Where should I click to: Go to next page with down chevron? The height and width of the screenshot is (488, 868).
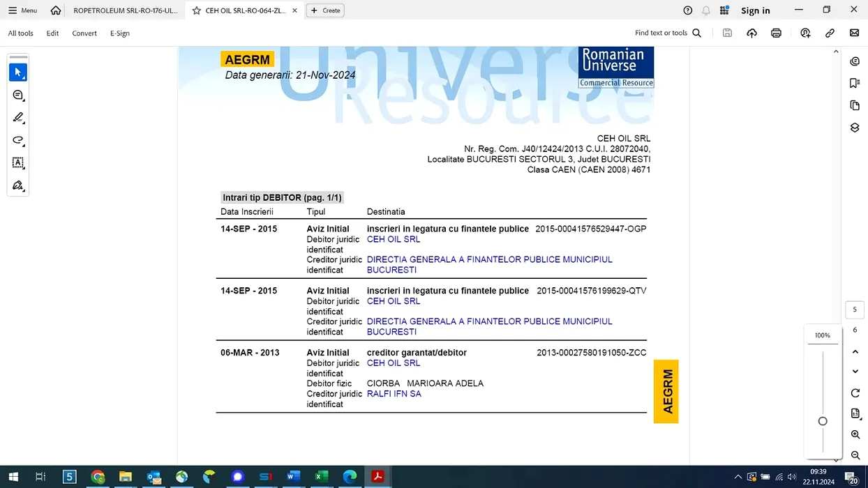click(855, 372)
